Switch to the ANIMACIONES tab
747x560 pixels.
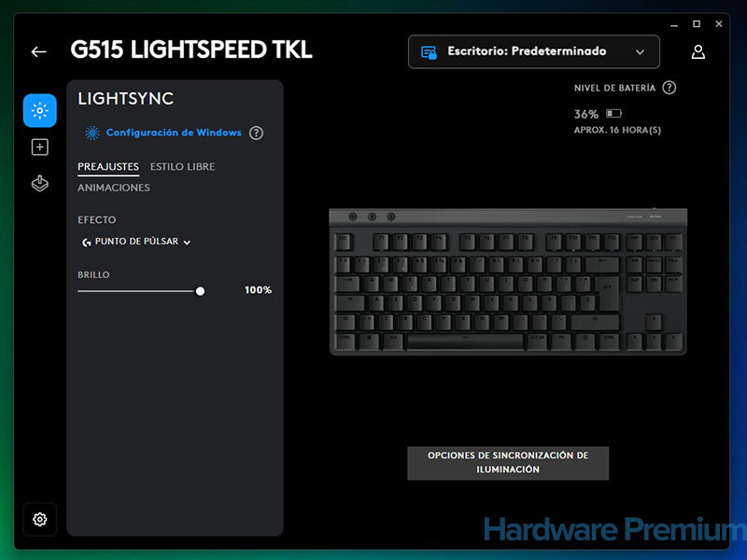[x=114, y=188]
